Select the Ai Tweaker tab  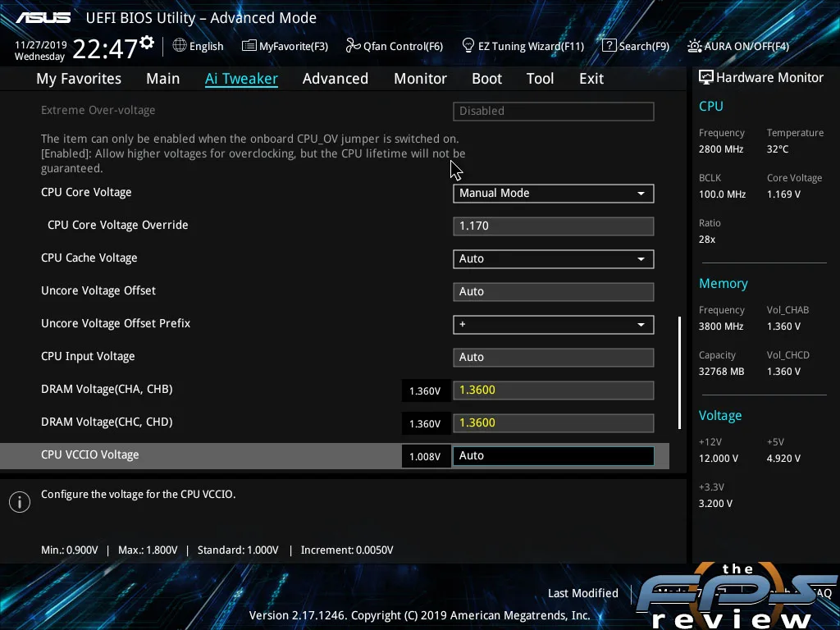click(x=241, y=79)
